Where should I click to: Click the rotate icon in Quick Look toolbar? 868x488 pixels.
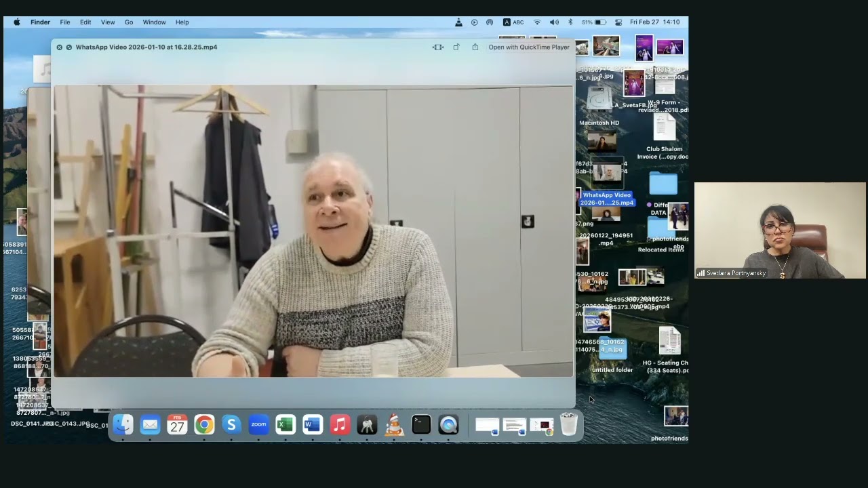[456, 47]
